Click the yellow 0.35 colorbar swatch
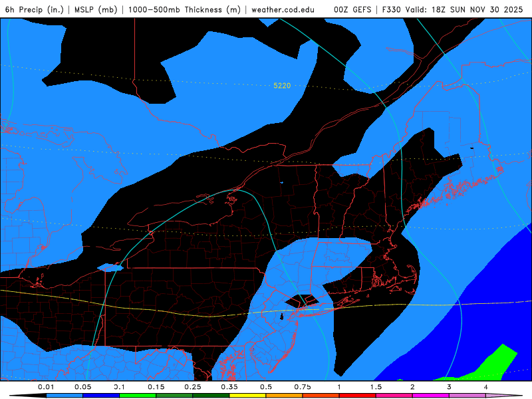The height and width of the screenshot is (399, 532). [x=247, y=396]
